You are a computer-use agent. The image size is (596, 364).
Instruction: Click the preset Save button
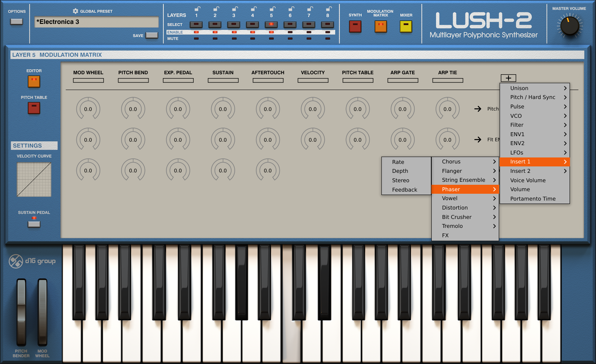[151, 35]
